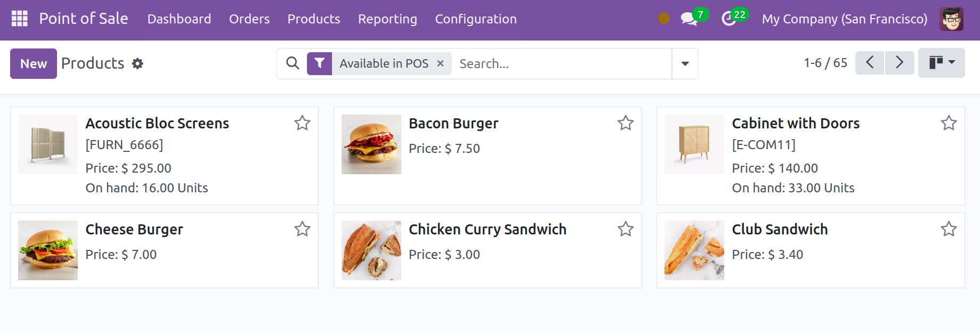Click the search magnifier icon
The height and width of the screenshot is (333, 980).
pos(293,63)
